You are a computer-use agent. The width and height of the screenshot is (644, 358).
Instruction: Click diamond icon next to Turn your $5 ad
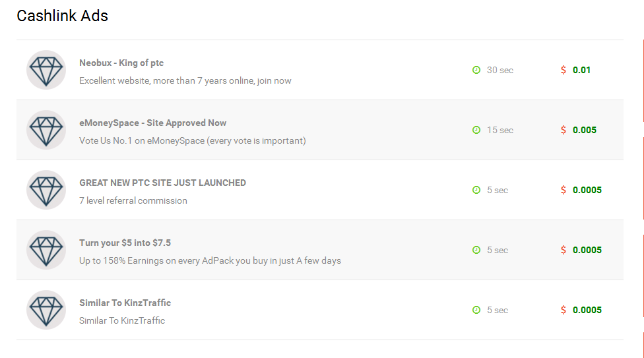(x=46, y=250)
